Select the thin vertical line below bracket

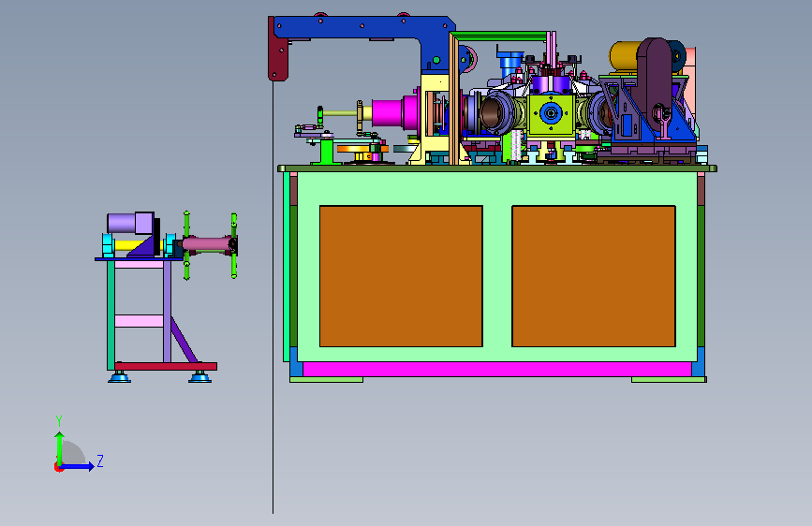(x=273, y=298)
